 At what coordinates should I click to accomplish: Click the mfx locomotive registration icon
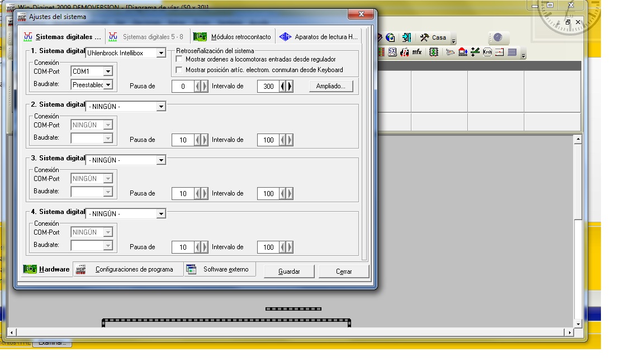(405, 52)
